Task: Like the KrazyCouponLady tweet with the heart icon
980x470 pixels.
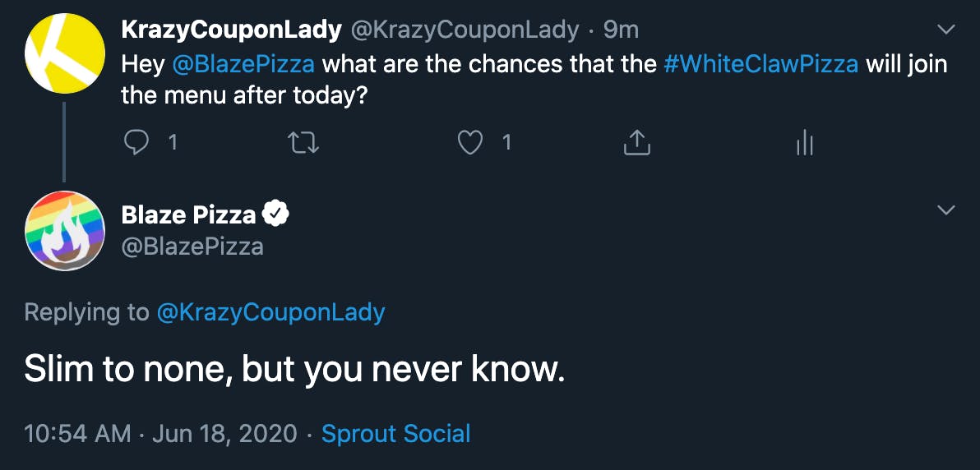Action: point(470,143)
